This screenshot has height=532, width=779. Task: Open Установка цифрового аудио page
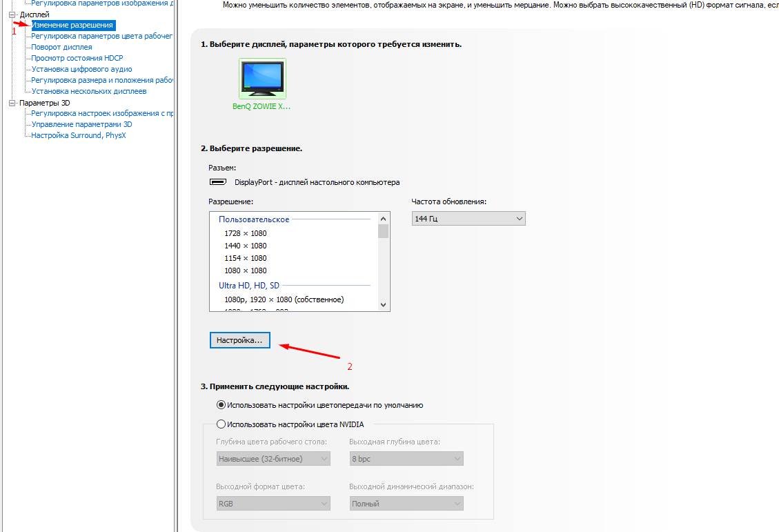[81, 69]
